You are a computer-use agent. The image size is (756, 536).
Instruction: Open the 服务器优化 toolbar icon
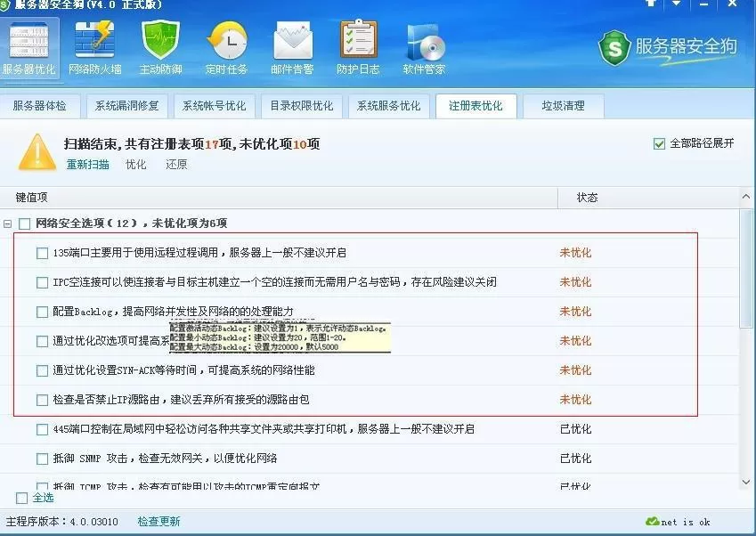point(29,48)
